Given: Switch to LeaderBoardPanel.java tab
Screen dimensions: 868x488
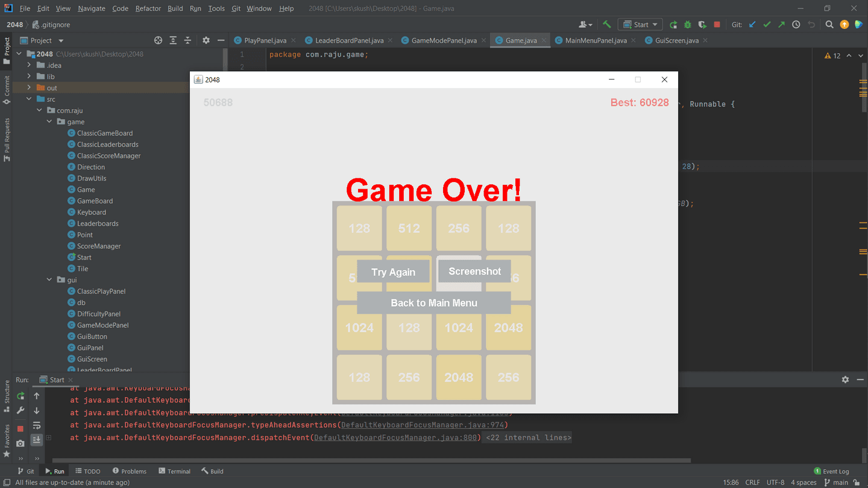Looking at the screenshot, I should (x=350, y=40).
